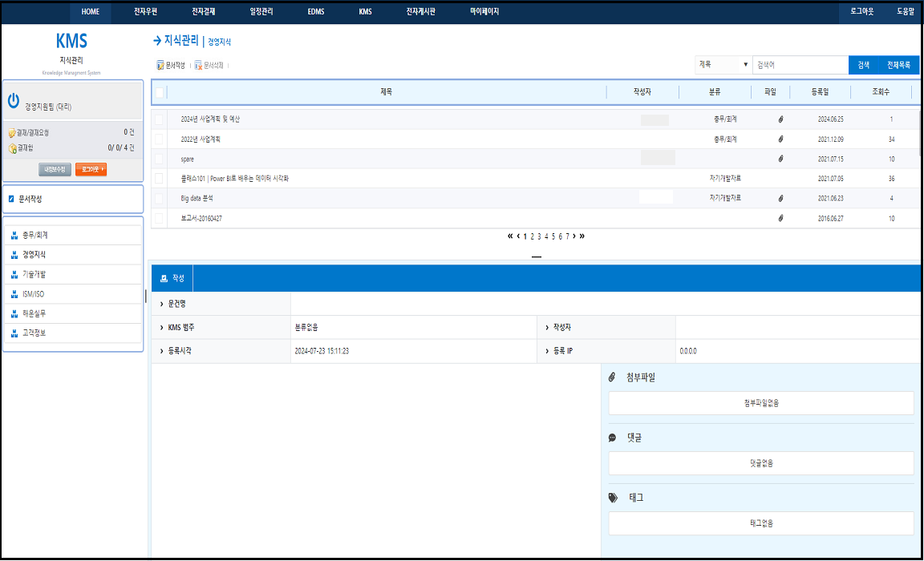Open the 일정관리 menu

coord(261,12)
